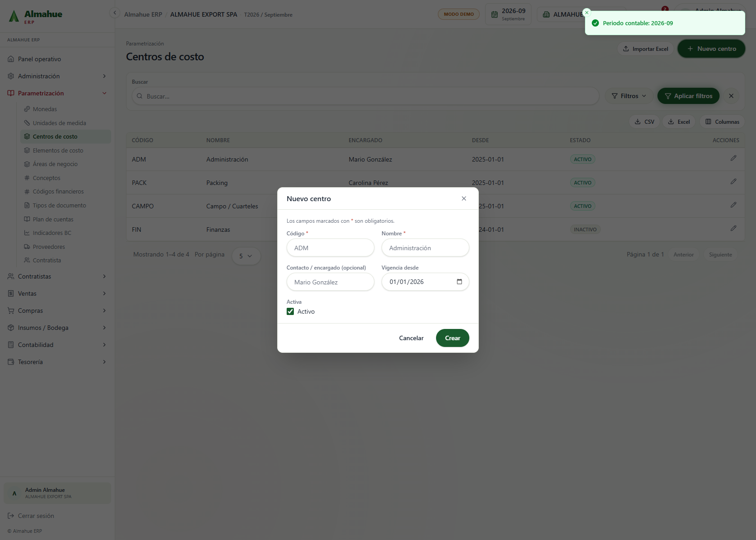Click the edit pencil for the FIN row
This screenshot has height=540, width=756.
point(733,229)
